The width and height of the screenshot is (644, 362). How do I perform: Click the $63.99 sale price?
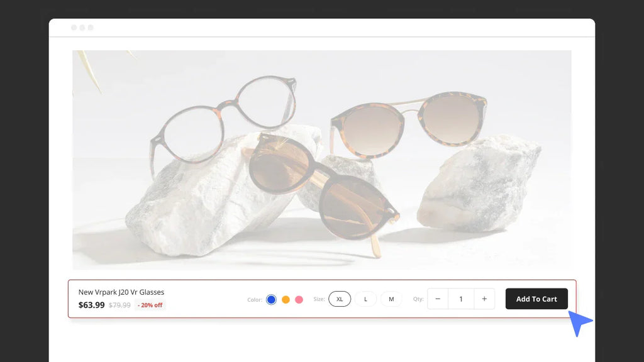coord(91,305)
